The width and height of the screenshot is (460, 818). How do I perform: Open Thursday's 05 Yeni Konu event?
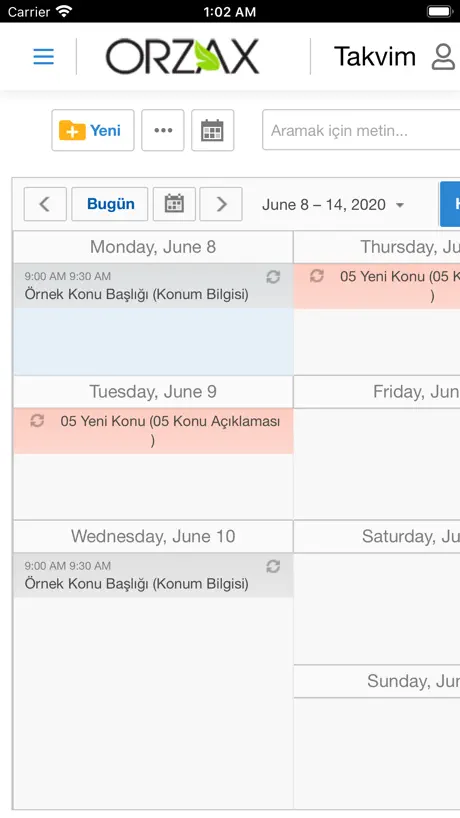tap(377, 286)
